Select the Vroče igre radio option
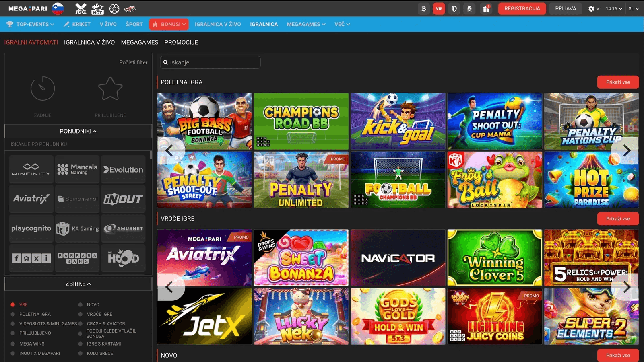This screenshot has height=362, width=644. point(96,314)
